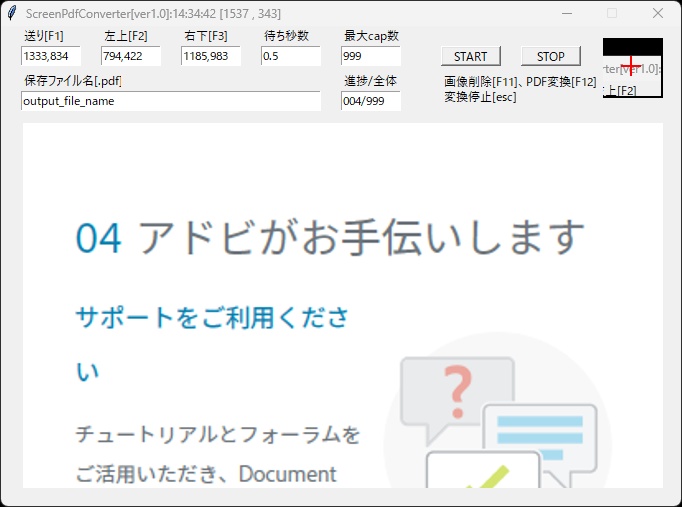This screenshot has height=507, width=682.
Task: Click the question mark speech bubble illustration
Action: coord(456,390)
